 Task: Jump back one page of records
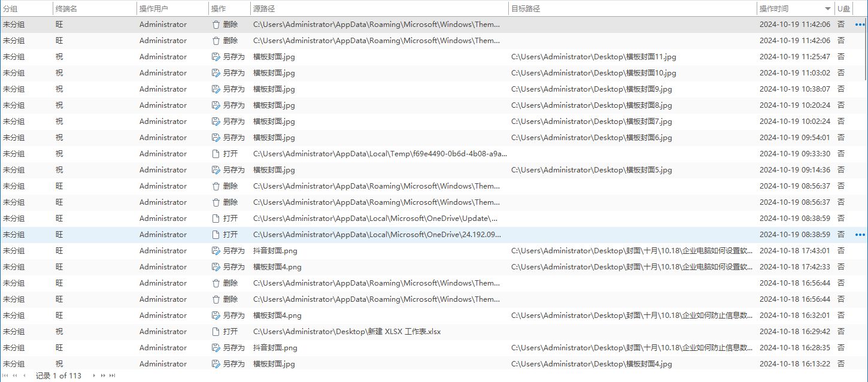(15, 375)
